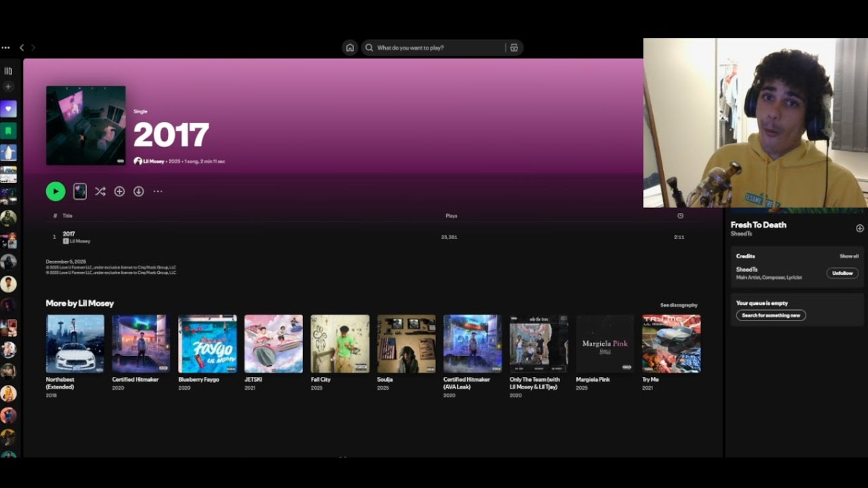Screen dimensions: 868x488
Task: Open Lil Mosey artist link under title
Action: (x=155, y=161)
